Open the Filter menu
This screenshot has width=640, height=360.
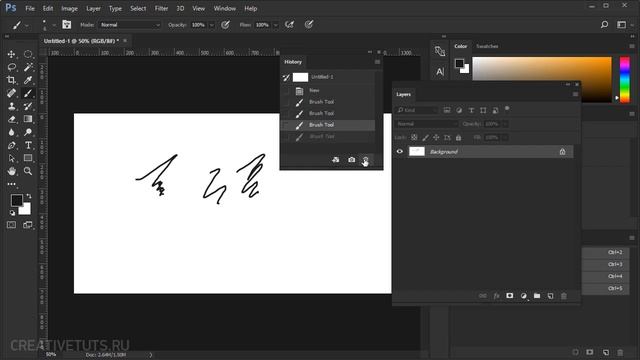tap(161, 8)
